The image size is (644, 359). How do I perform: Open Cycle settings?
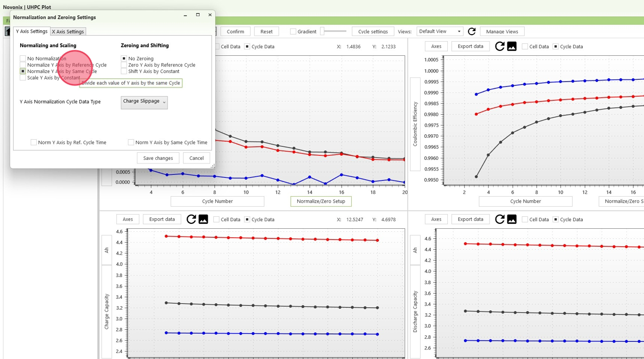[x=373, y=31]
